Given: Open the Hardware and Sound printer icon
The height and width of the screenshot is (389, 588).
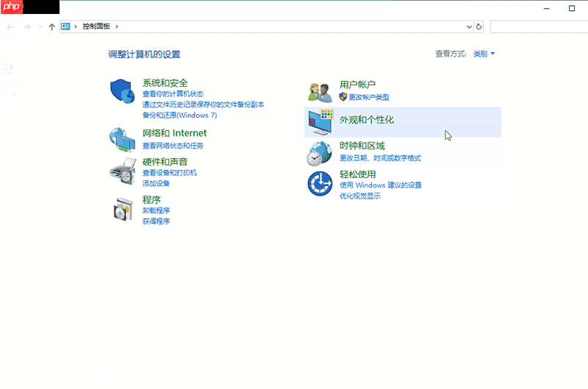Looking at the screenshot, I should click(x=122, y=171).
